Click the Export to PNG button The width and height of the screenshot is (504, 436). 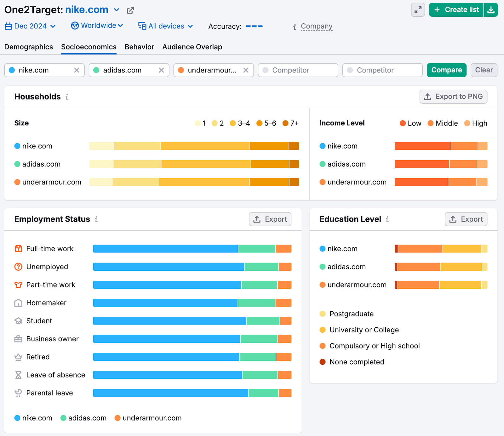[x=453, y=97]
